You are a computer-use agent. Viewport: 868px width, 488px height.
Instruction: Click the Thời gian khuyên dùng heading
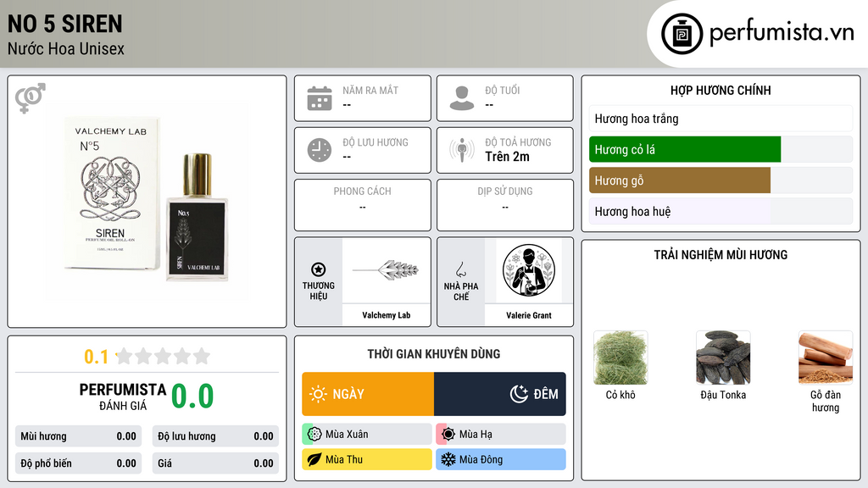tap(433, 353)
